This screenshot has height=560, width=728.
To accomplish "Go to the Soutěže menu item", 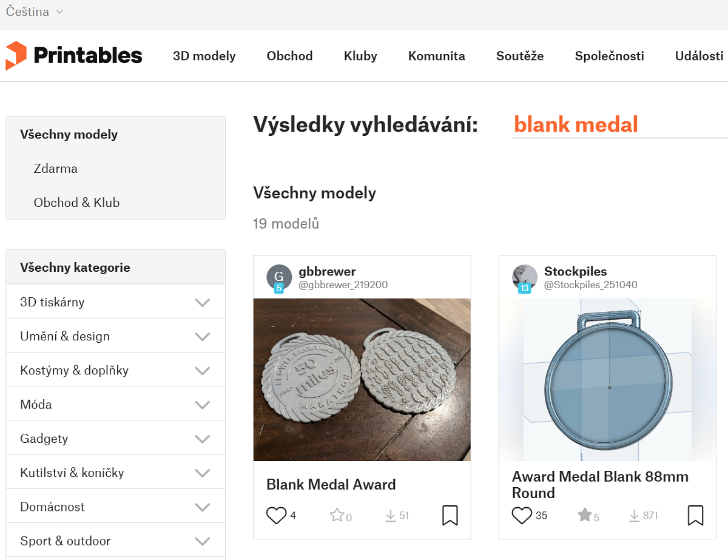I will point(520,56).
